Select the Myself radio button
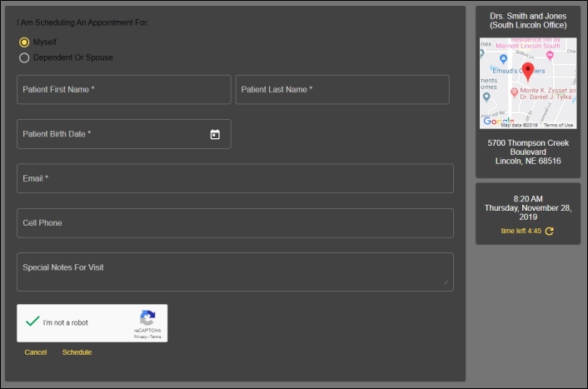 (24, 42)
